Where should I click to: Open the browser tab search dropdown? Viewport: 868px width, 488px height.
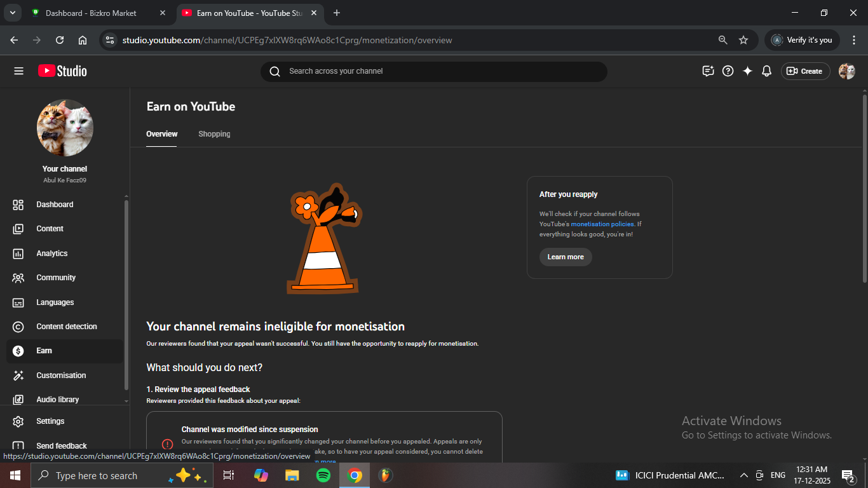click(x=12, y=13)
